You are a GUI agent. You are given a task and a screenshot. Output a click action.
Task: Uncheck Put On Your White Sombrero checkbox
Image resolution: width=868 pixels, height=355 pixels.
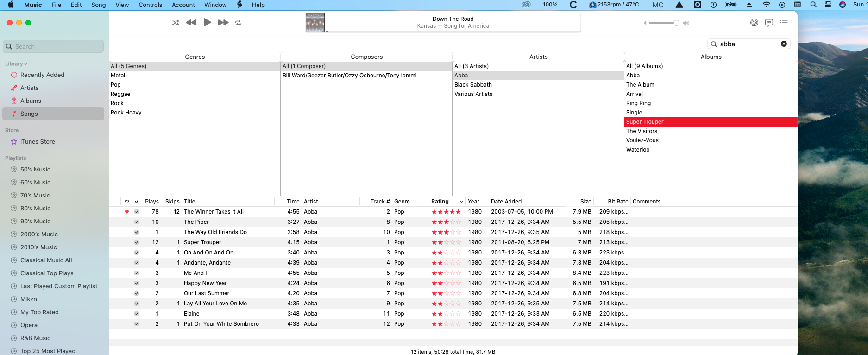pyautogui.click(x=137, y=324)
